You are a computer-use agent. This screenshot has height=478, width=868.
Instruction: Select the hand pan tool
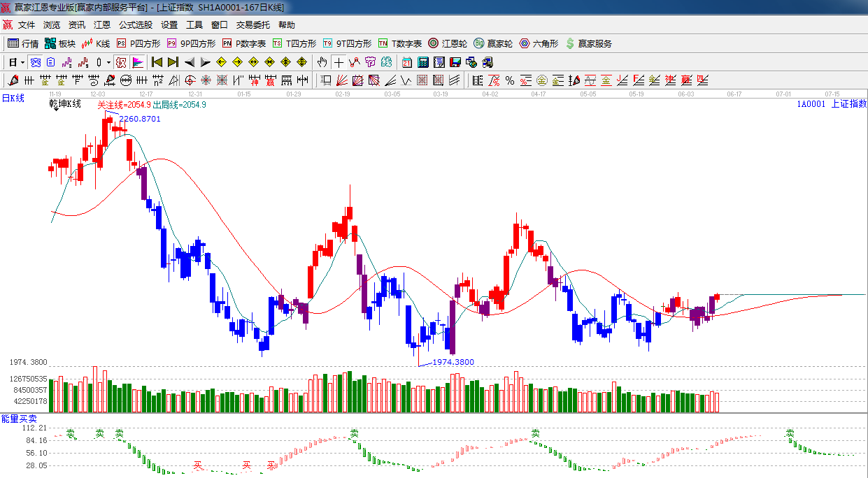322,62
